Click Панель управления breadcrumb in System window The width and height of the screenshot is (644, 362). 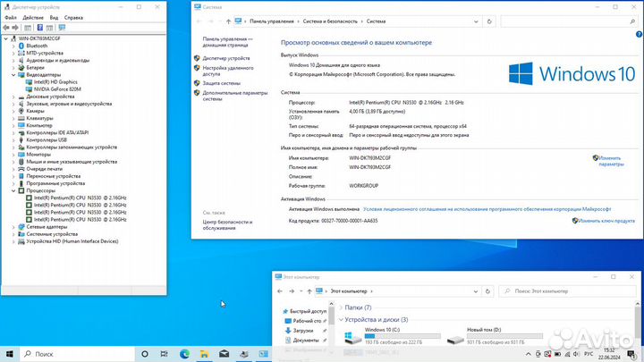[x=272, y=21]
